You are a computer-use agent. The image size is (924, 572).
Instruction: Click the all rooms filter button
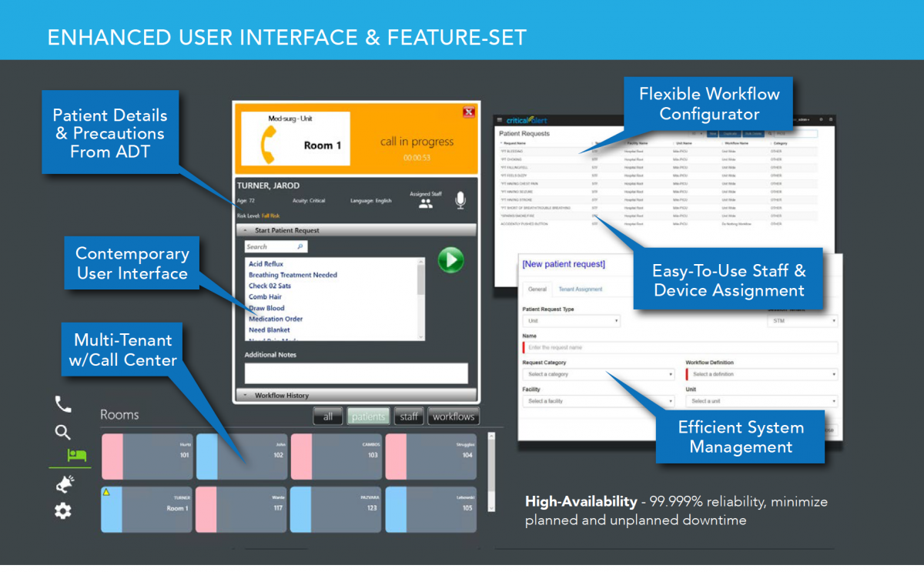[x=328, y=416]
